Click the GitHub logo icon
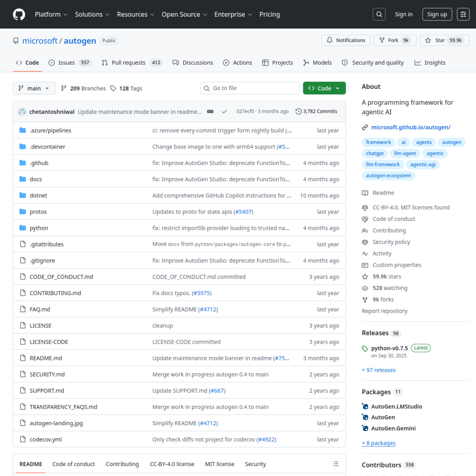The height and width of the screenshot is (476, 476). coord(19,14)
